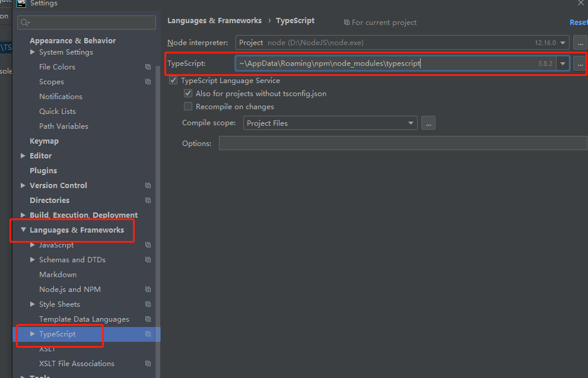Click project-level icon beside Style Sheets

pos(148,304)
